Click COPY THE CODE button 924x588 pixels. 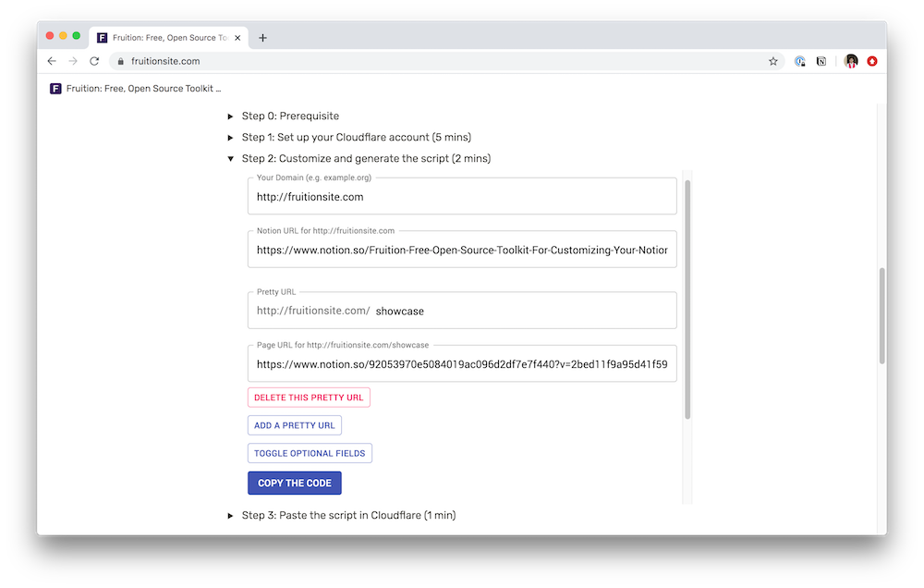tap(295, 483)
